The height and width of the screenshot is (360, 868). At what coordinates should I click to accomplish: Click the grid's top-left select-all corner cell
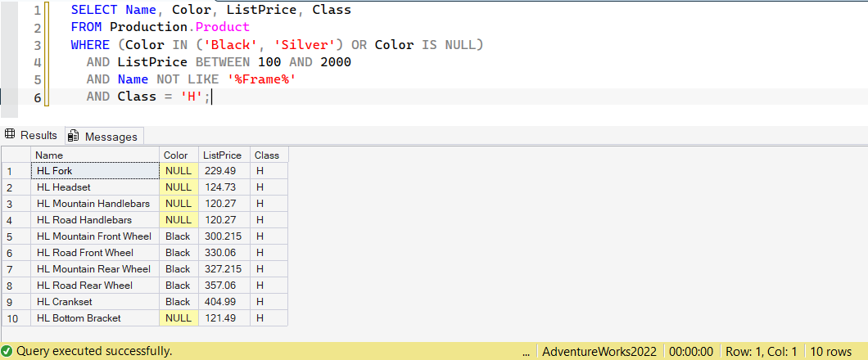click(16, 155)
